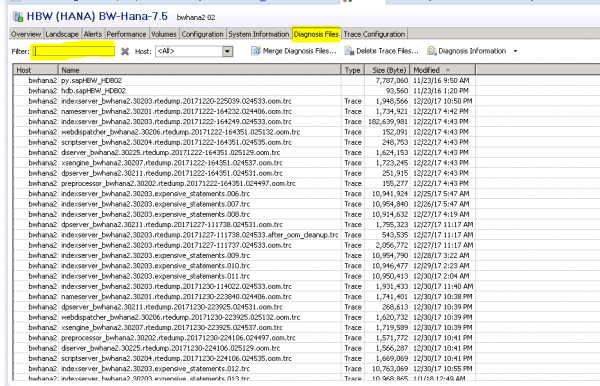Expand the Diagnosis Information dropdown arrow

[515, 51]
